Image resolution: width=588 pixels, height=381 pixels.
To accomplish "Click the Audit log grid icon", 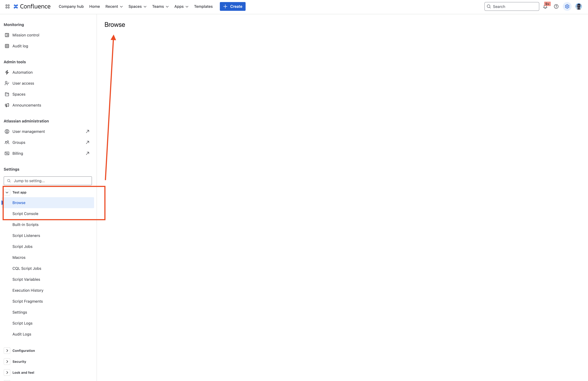I will click(7, 46).
